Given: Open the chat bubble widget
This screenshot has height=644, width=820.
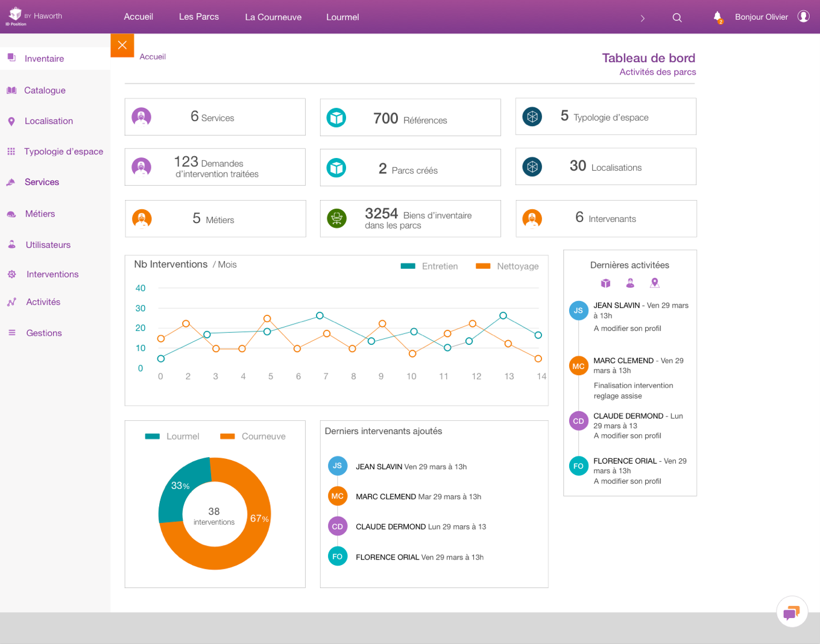Looking at the screenshot, I should coord(791,613).
